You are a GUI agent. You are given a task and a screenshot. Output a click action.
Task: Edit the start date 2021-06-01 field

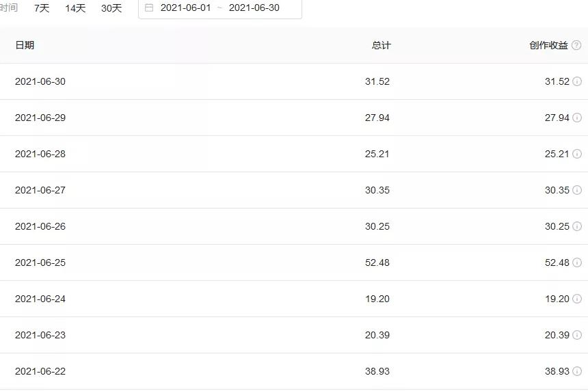(x=185, y=8)
